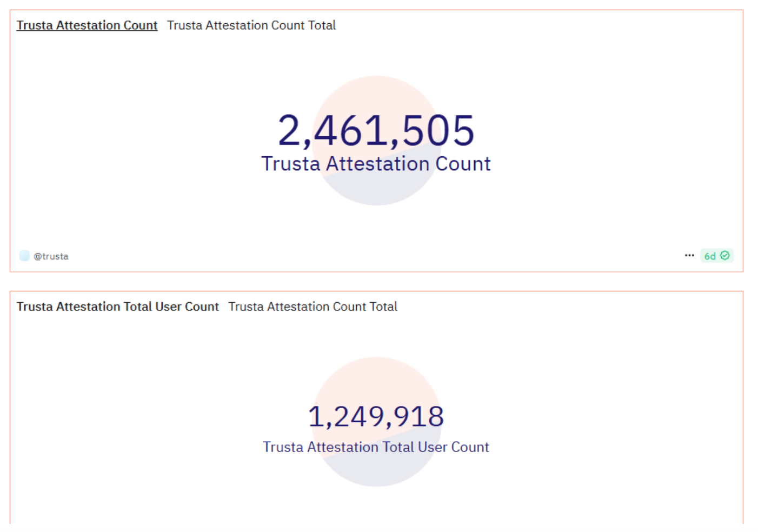Screen dimensions: 758x532
Task: Click the Trusta Attestation Count label under number
Action: (x=376, y=164)
